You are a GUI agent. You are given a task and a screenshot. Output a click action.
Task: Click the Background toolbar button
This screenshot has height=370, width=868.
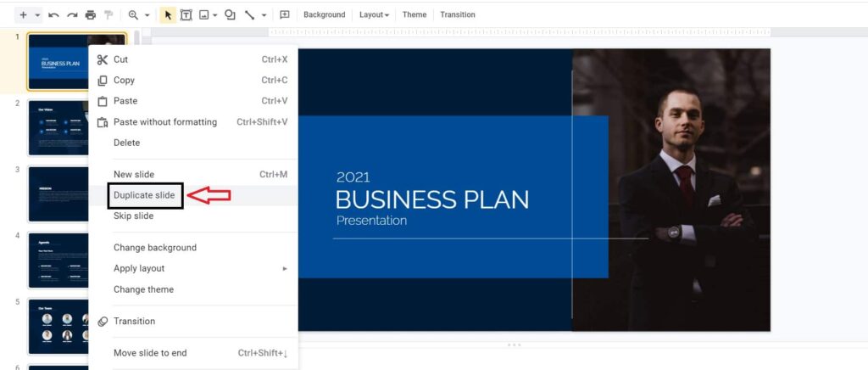point(325,15)
